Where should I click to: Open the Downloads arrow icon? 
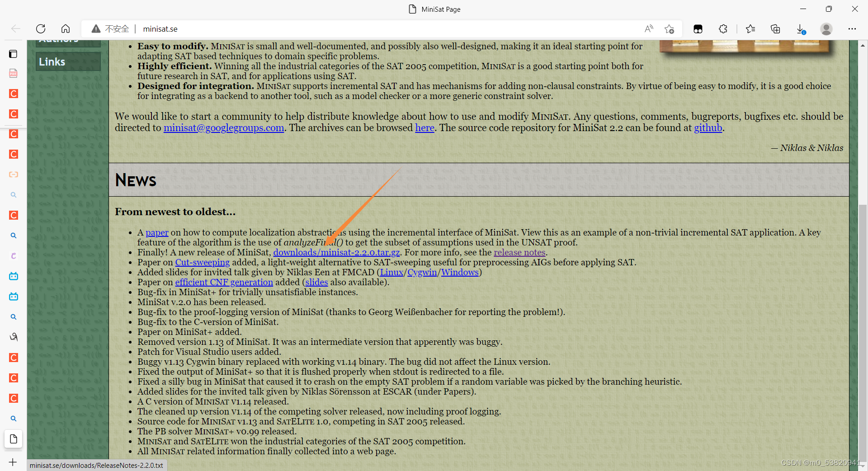801,29
